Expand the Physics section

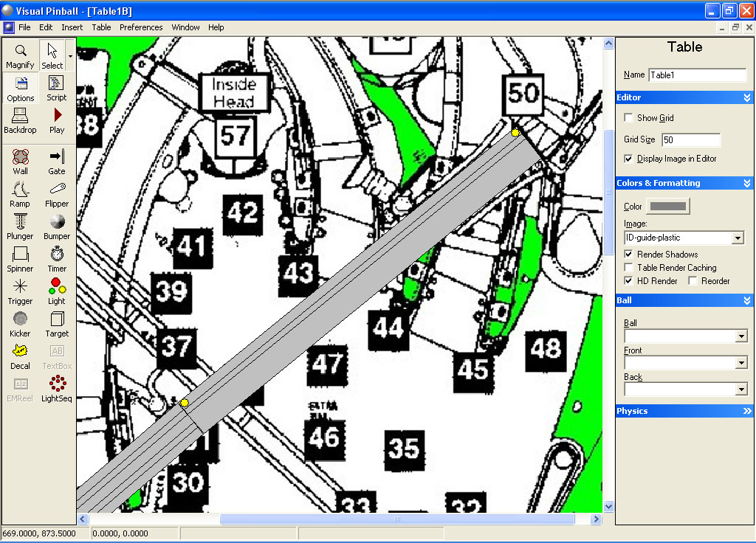pos(747,411)
